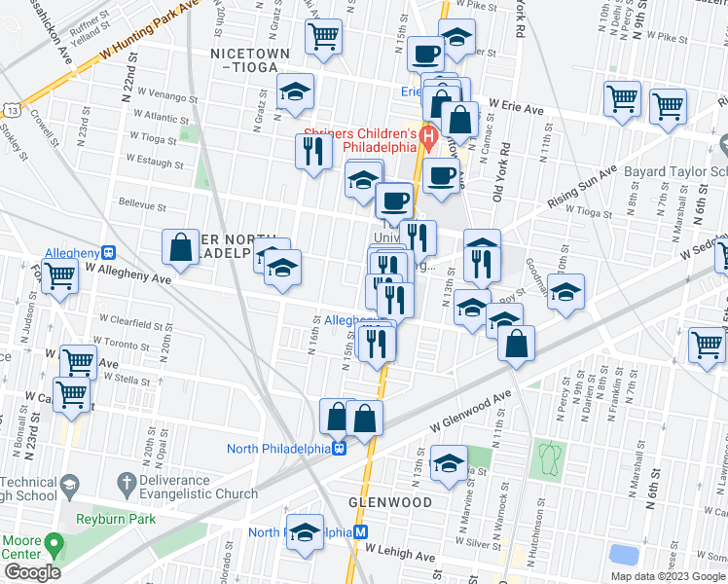Click the grocery cart marker in Nicetown-Tioga

(x=323, y=37)
